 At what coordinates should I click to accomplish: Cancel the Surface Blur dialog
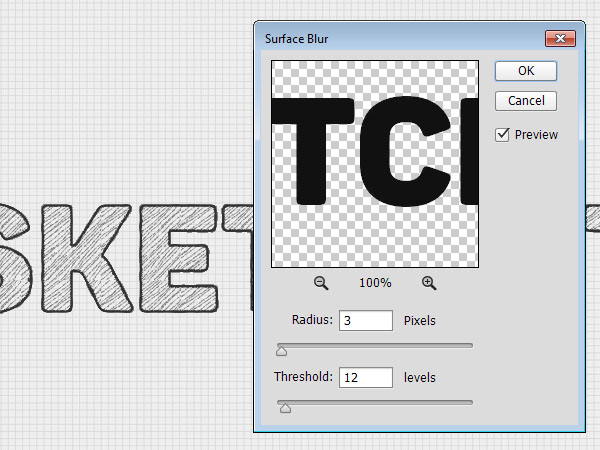pos(526,101)
